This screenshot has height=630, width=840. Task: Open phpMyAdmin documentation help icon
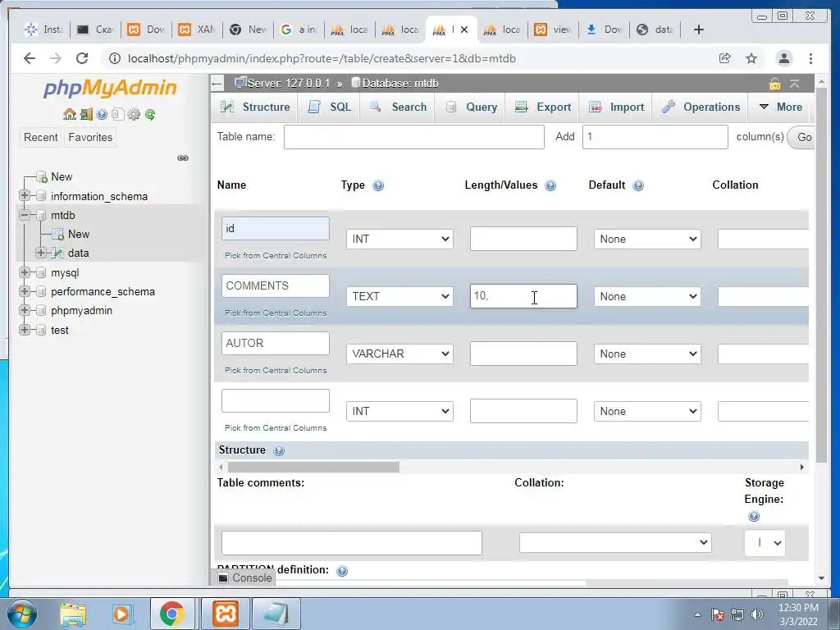[102, 114]
